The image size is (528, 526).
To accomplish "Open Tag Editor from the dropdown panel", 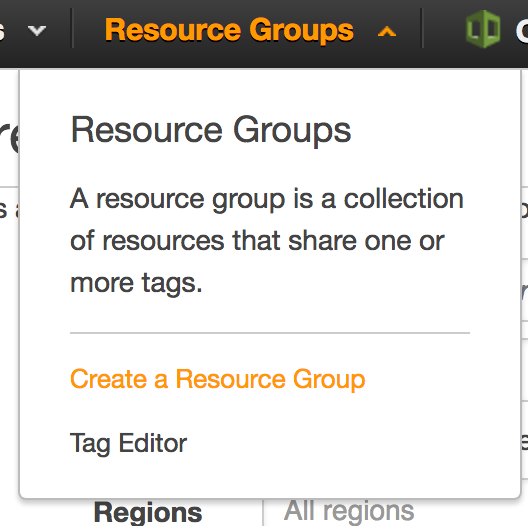I will pos(128,443).
